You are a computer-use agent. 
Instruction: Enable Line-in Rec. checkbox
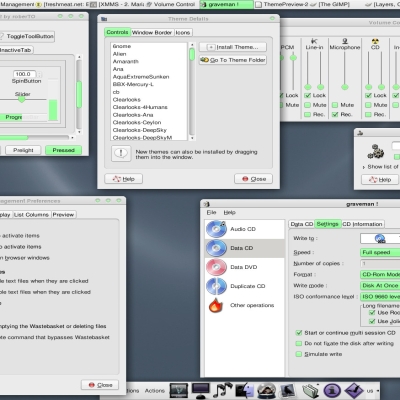308,114
